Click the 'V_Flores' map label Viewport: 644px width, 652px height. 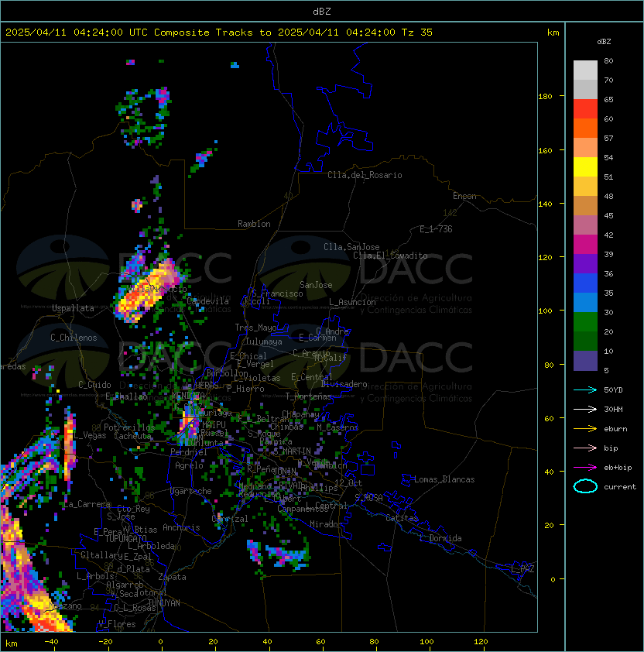tap(117, 624)
